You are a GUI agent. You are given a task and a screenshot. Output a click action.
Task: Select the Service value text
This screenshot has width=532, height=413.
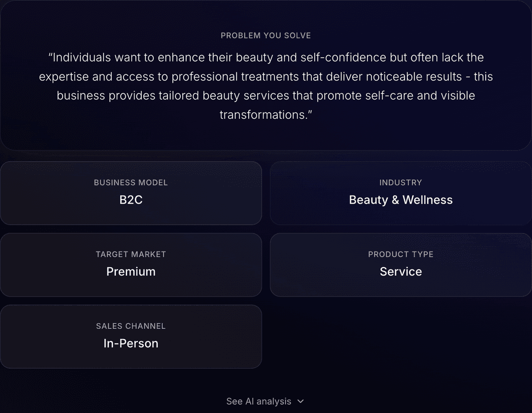(400, 272)
